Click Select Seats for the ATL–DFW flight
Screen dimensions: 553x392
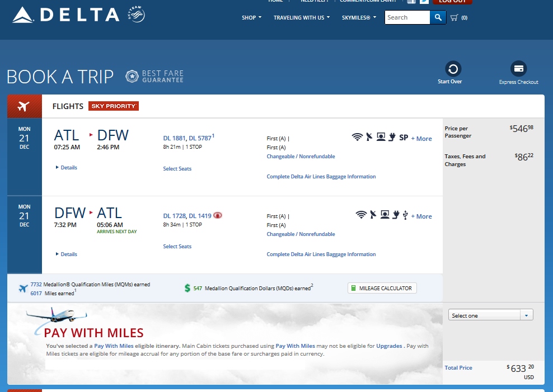pyautogui.click(x=177, y=169)
